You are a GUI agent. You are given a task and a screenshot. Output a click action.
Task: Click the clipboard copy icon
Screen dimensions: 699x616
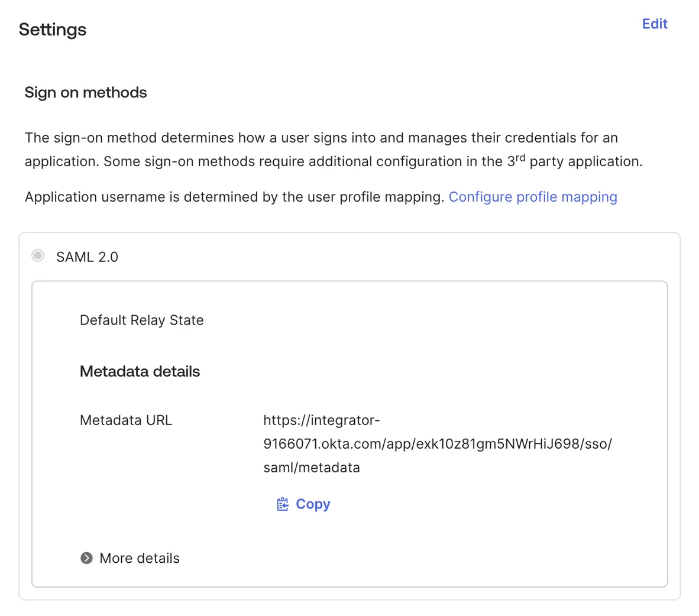(283, 504)
